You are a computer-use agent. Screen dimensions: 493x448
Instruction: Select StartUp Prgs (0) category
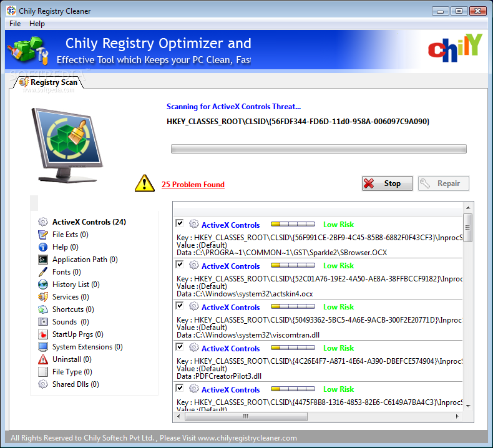click(77, 334)
